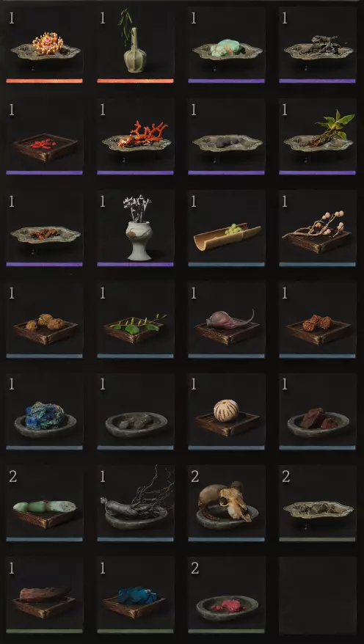364x644 pixels.
Task: Select the black root with tendrils
Action: point(135,503)
